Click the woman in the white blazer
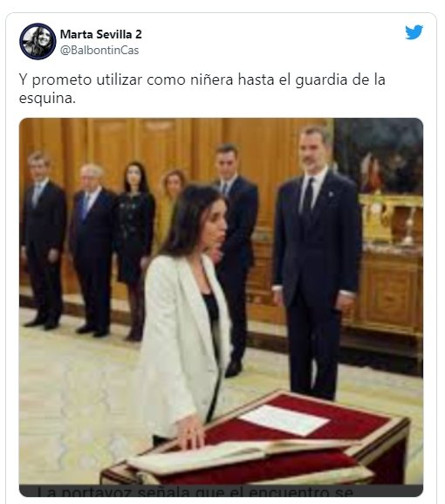 click(185, 315)
